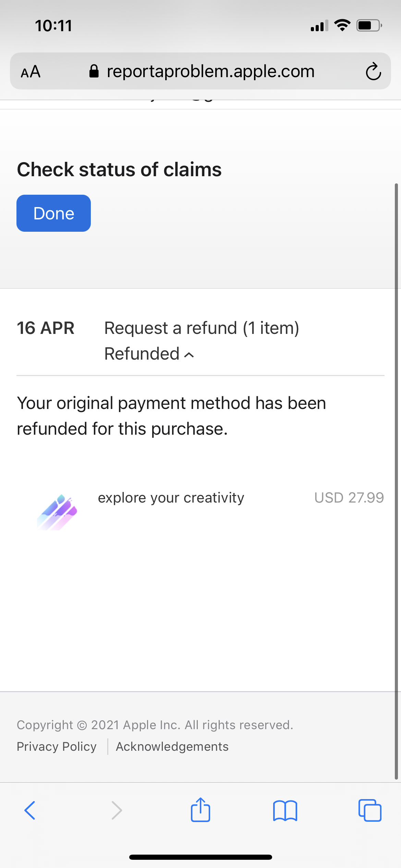Tap the battery status icon
The height and width of the screenshot is (868, 401).
pos(369,26)
